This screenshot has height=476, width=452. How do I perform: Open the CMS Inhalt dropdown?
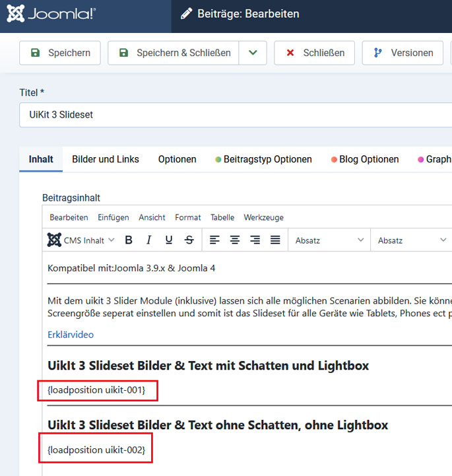tap(81, 240)
